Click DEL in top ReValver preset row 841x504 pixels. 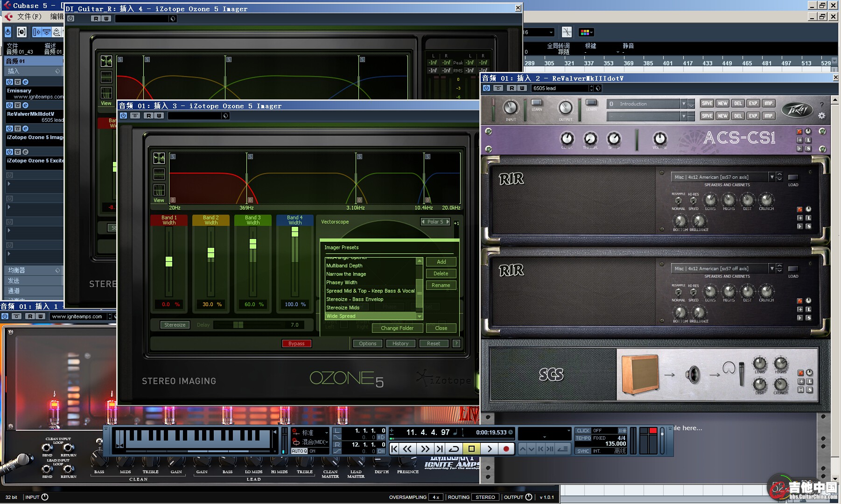coord(738,104)
